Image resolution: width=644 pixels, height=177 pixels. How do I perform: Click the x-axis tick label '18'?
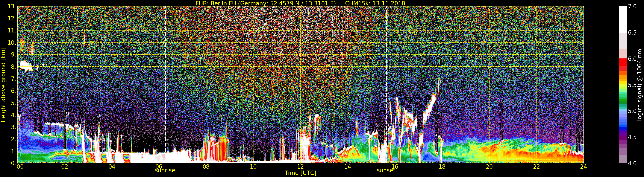pyautogui.click(x=442, y=167)
